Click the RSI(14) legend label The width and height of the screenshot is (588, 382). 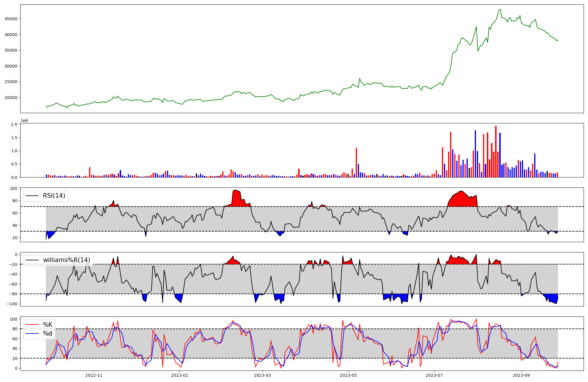point(54,196)
